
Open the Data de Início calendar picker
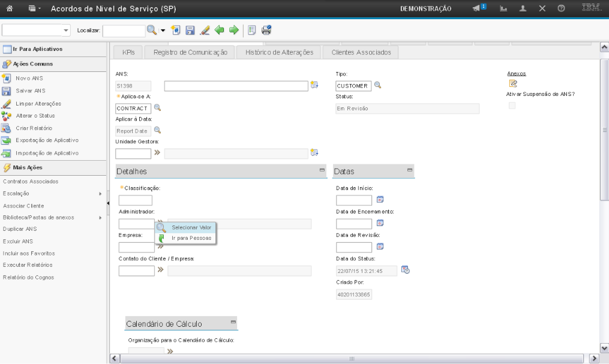coord(380,200)
